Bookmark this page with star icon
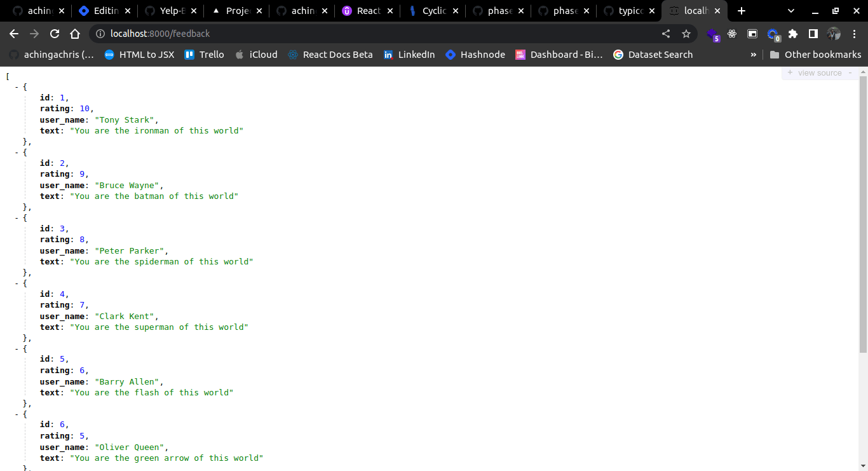The height and width of the screenshot is (471, 868). point(686,34)
